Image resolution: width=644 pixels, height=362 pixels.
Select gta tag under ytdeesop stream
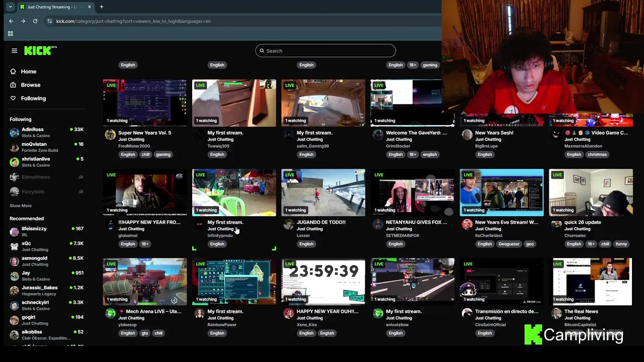click(x=145, y=333)
